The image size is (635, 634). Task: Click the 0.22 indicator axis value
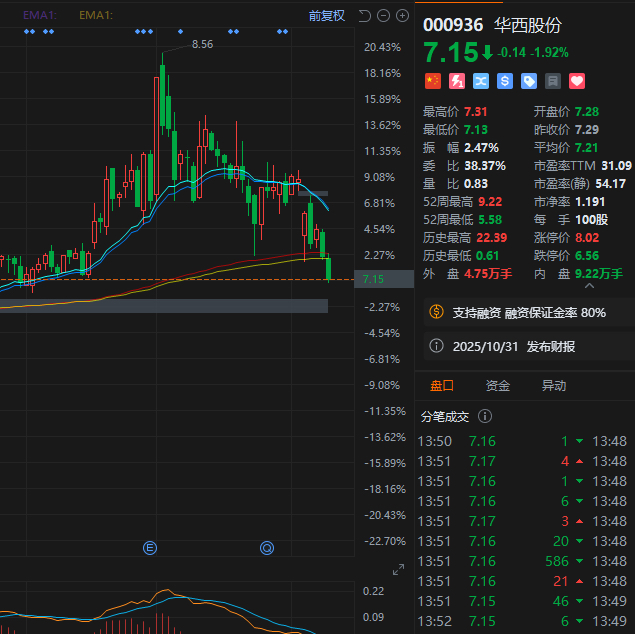[373, 591]
